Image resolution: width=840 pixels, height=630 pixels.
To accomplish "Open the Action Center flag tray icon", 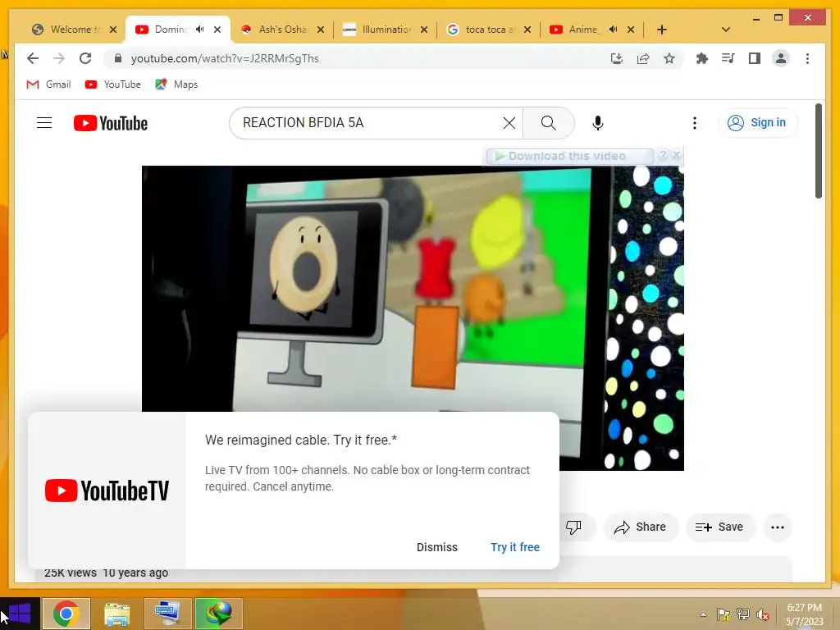I will click(724, 614).
